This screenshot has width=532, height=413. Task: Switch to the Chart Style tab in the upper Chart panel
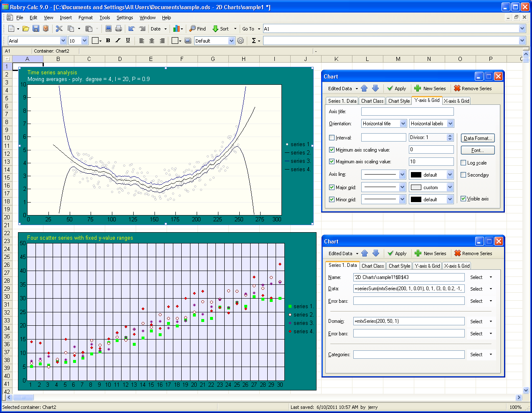click(399, 101)
